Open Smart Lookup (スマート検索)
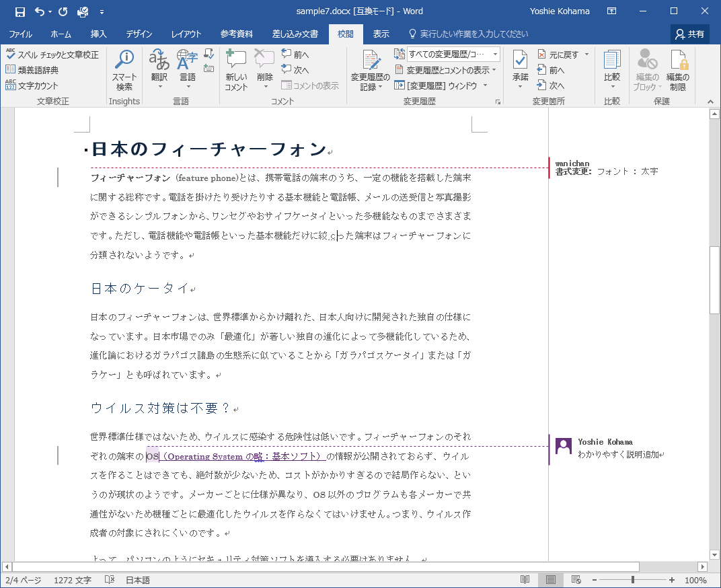 (124, 70)
